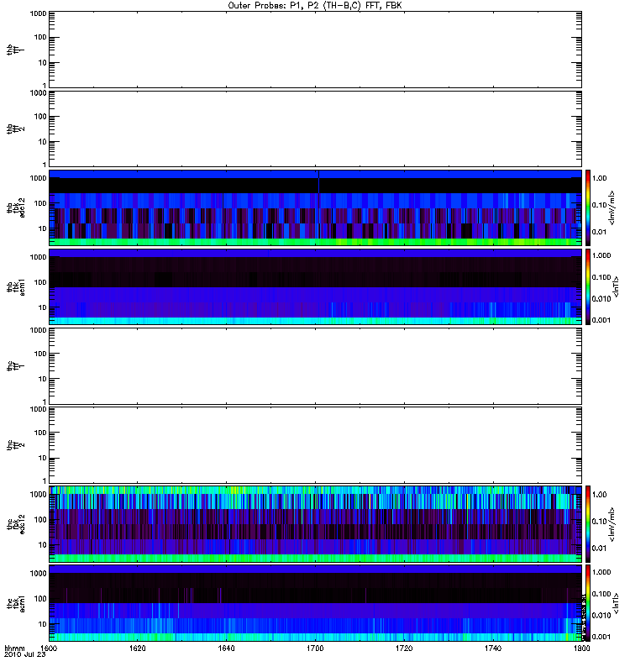Click the 0.10 tick on thc edc12 color bar
Image resolution: width=630 pixels, height=672 pixels.
click(599, 522)
